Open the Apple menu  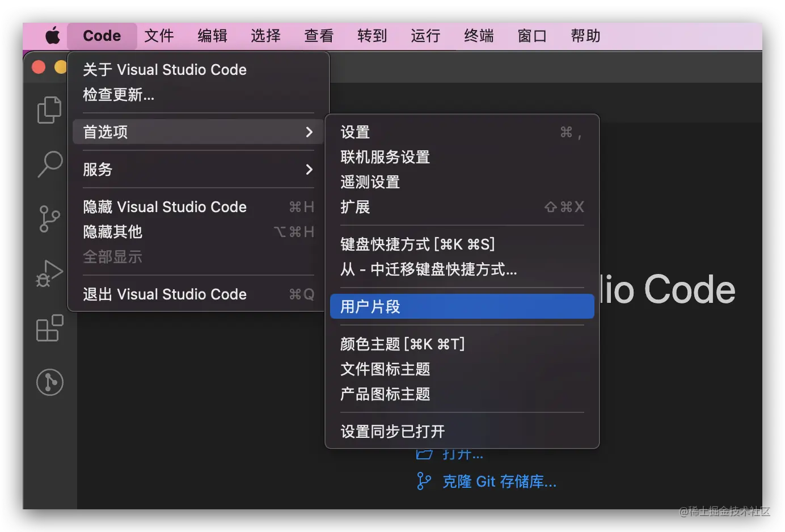(x=53, y=36)
